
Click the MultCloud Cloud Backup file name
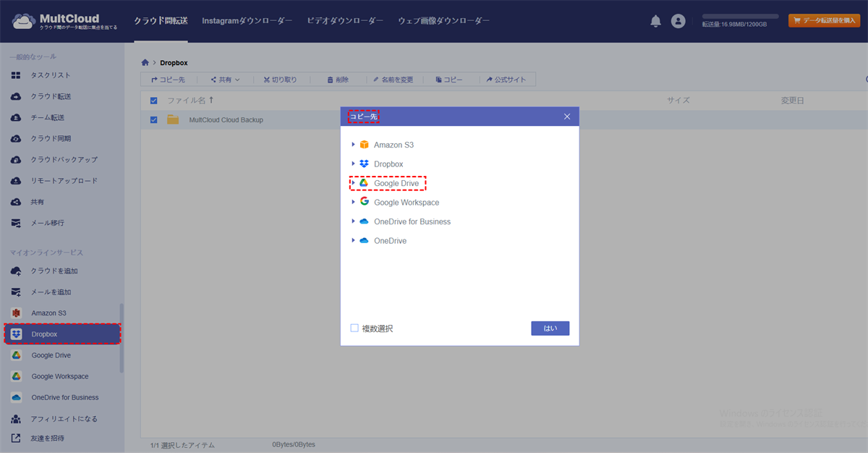tap(226, 119)
